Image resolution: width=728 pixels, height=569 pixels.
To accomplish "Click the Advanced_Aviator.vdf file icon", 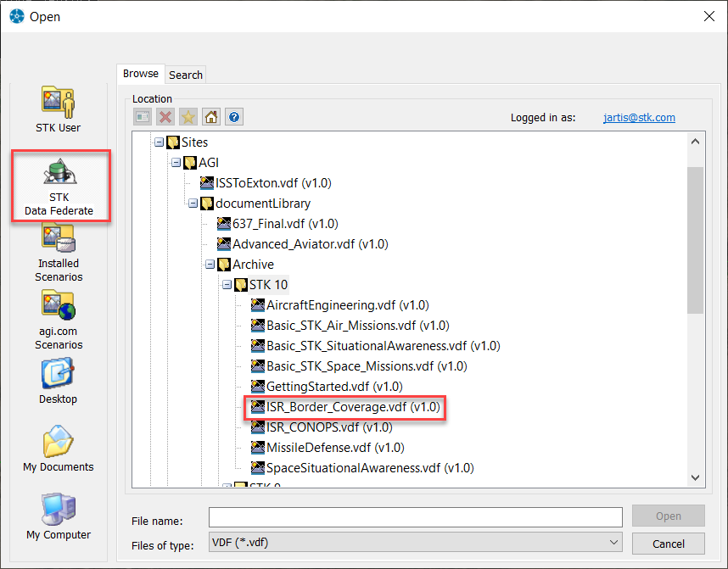I will (224, 244).
